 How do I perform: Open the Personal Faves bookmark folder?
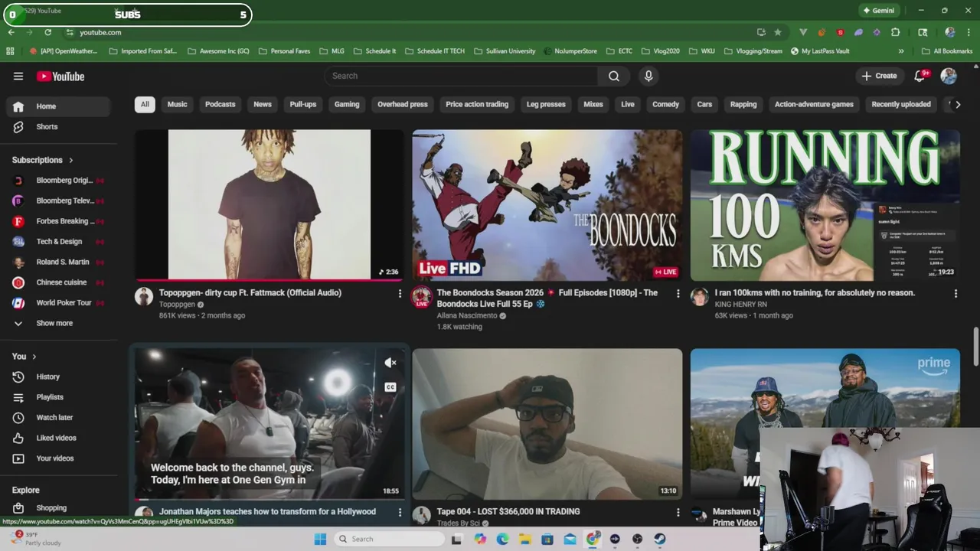[x=284, y=51]
